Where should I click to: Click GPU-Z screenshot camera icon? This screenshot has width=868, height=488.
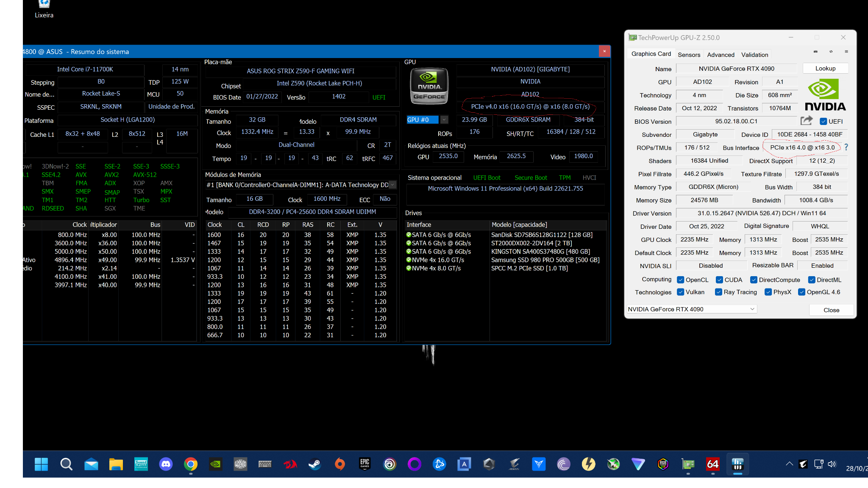click(815, 52)
